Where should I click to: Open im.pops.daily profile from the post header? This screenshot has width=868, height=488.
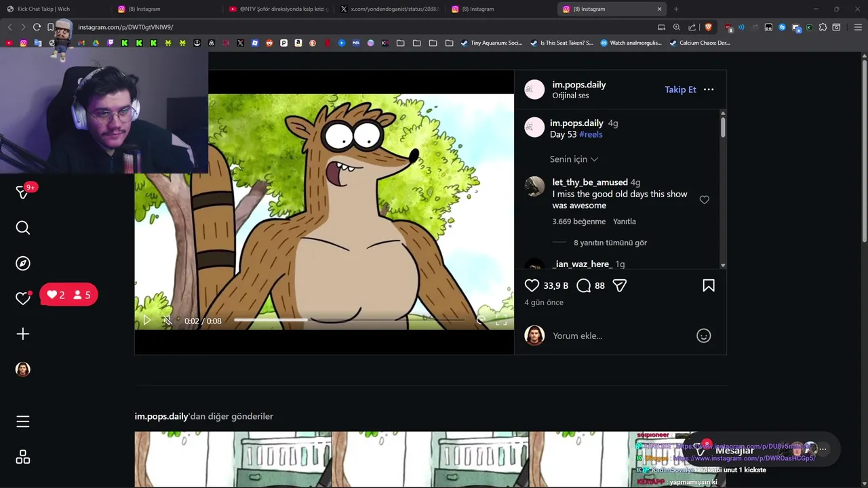[578, 85]
